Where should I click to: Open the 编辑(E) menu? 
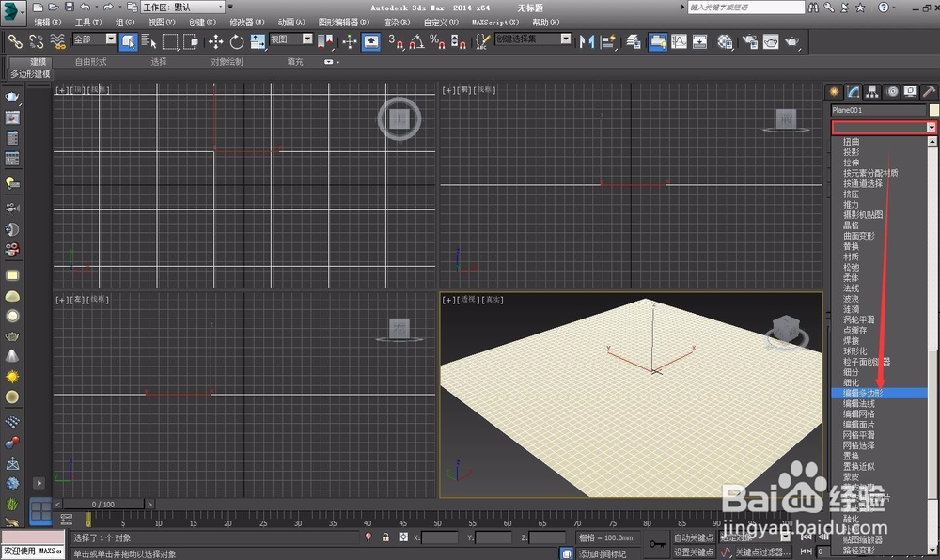(48, 23)
